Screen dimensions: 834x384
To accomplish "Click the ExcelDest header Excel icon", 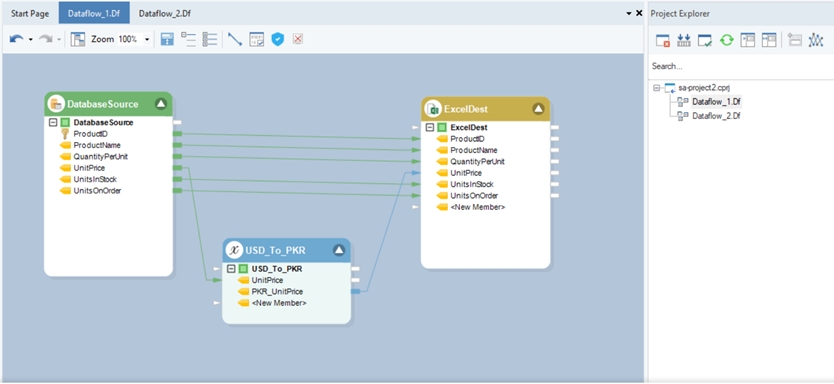I will (433, 109).
